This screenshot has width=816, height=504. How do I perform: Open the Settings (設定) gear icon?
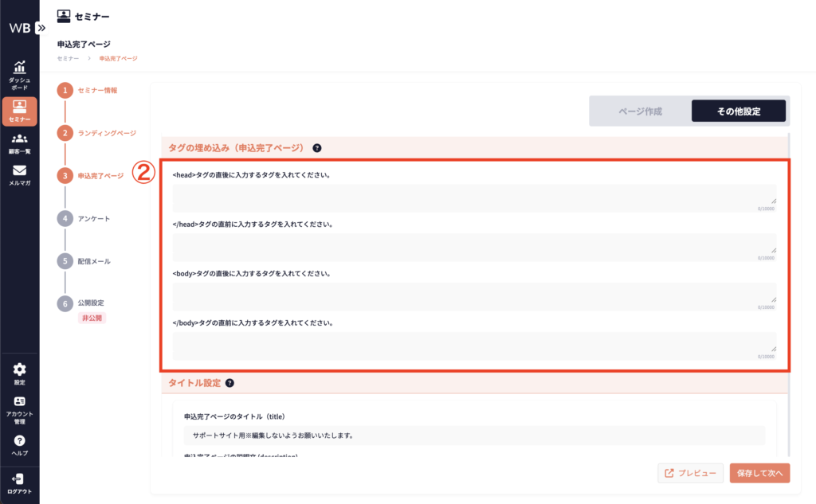click(19, 373)
